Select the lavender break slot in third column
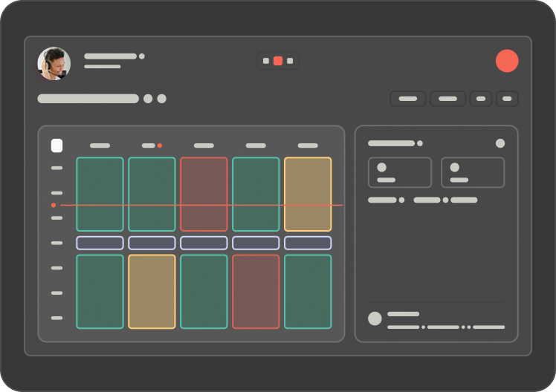The height and width of the screenshot is (392, 556). click(x=204, y=243)
